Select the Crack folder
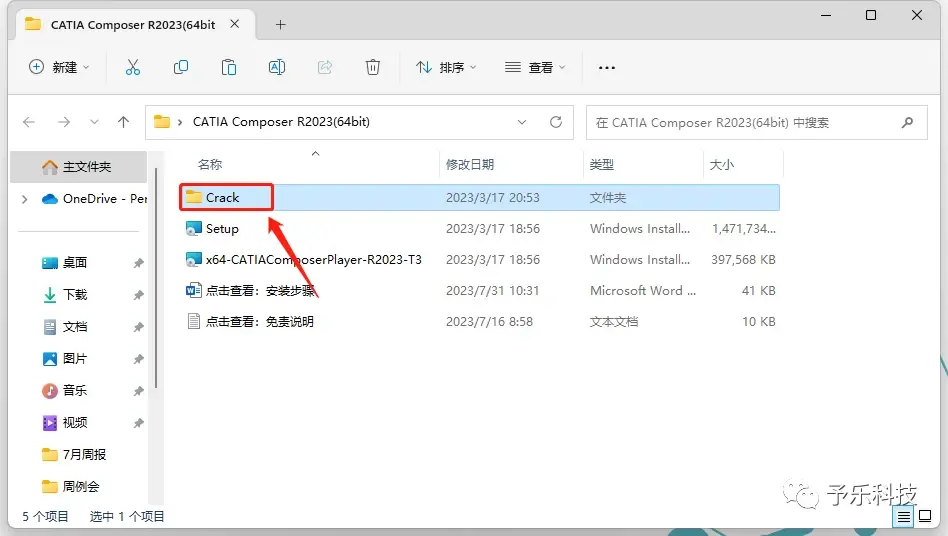This screenshot has width=948, height=536. pos(479,198)
